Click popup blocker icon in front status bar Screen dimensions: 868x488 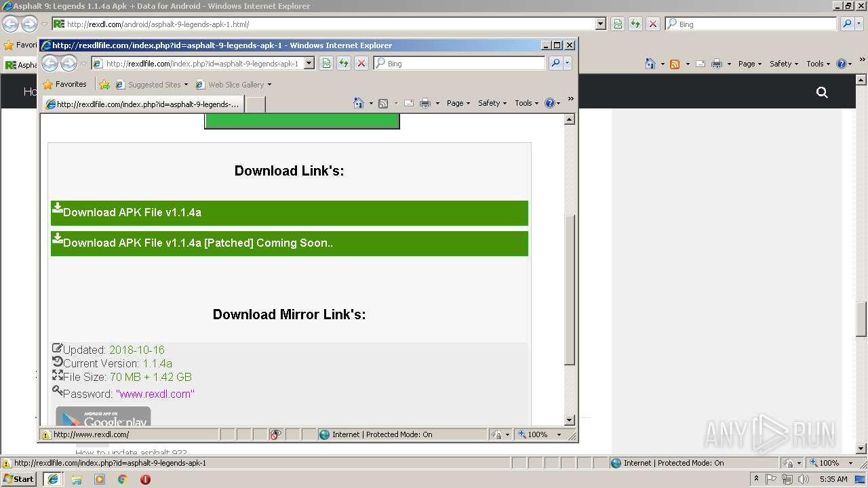pyautogui.click(x=275, y=434)
